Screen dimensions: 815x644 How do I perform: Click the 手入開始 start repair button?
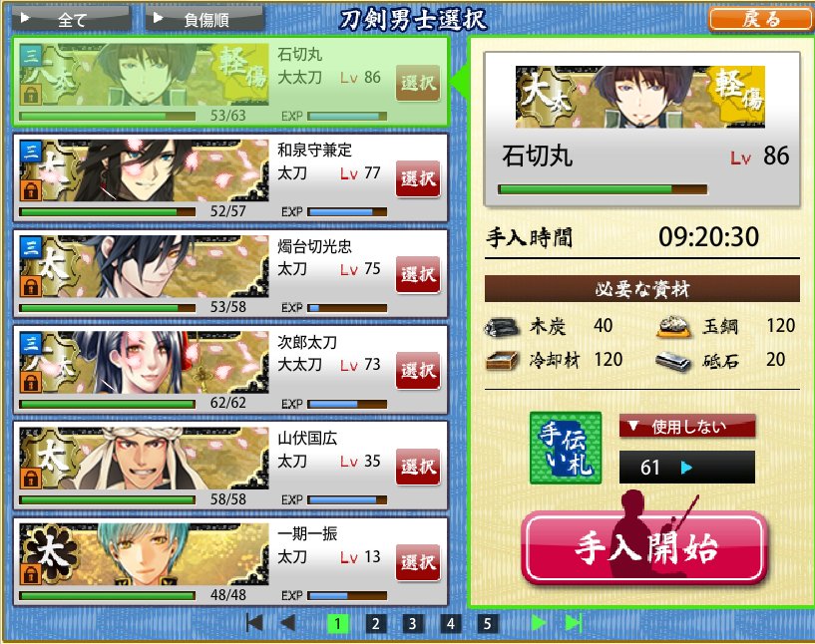pyautogui.click(x=644, y=547)
